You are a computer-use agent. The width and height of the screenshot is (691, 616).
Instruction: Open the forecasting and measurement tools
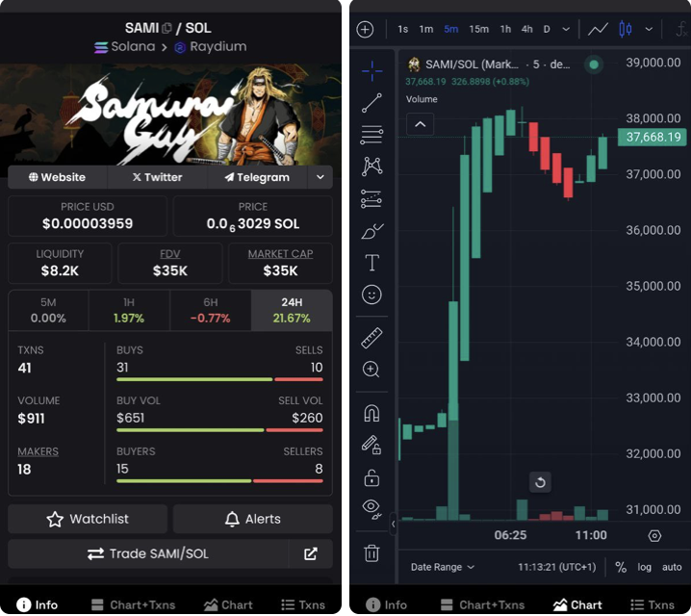coord(371,198)
